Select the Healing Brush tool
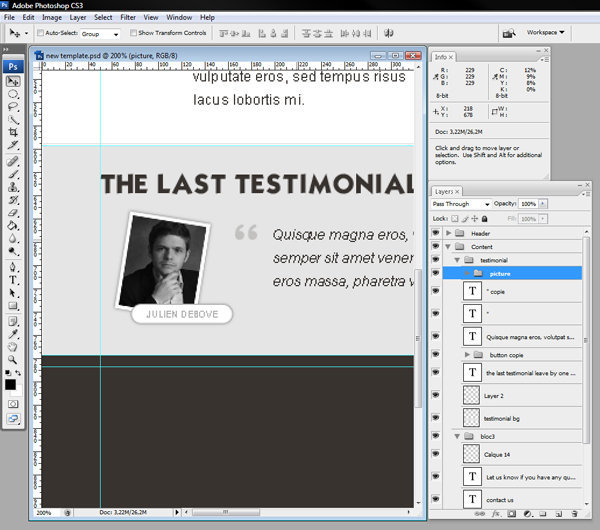 (x=13, y=161)
